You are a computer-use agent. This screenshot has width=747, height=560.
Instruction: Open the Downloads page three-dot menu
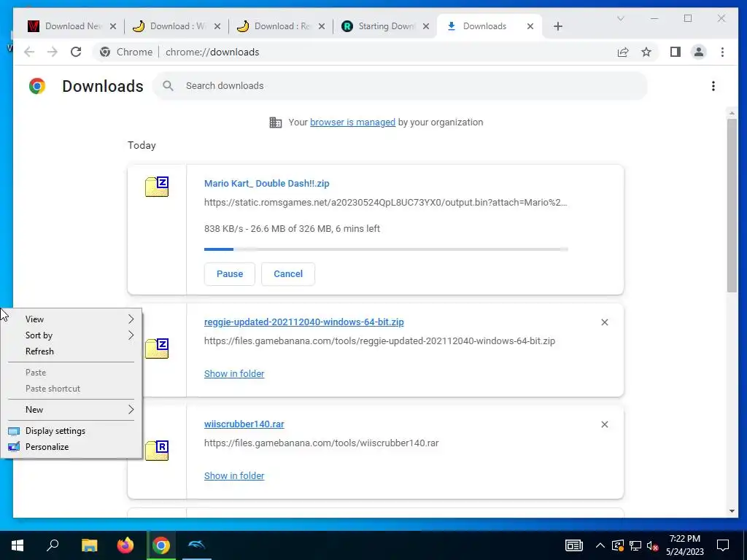[713, 86]
